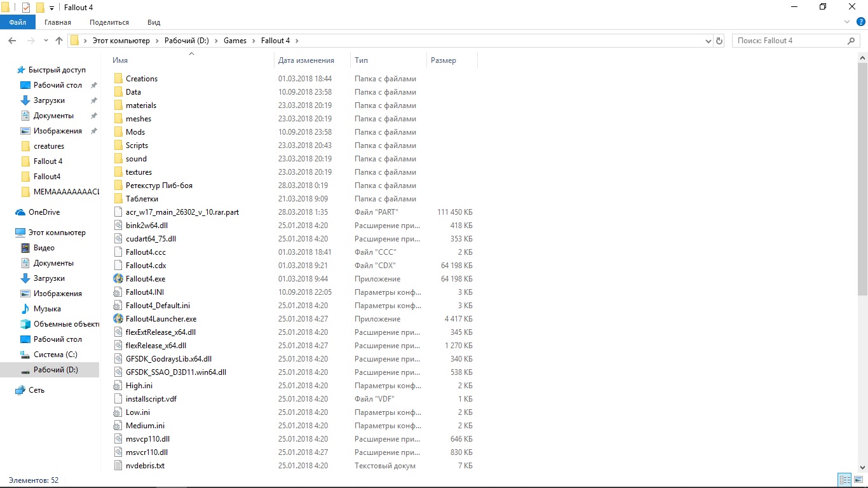Expand the ribbon with the chevron
Image resolution: width=868 pixels, height=488 pixels.
846,22
